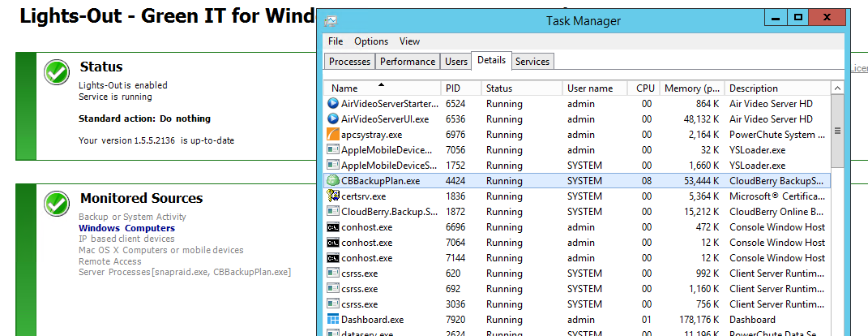This screenshot has width=868, height=336.
Task: Click the 'Service is running' text
Action: click(x=115, y=97)
